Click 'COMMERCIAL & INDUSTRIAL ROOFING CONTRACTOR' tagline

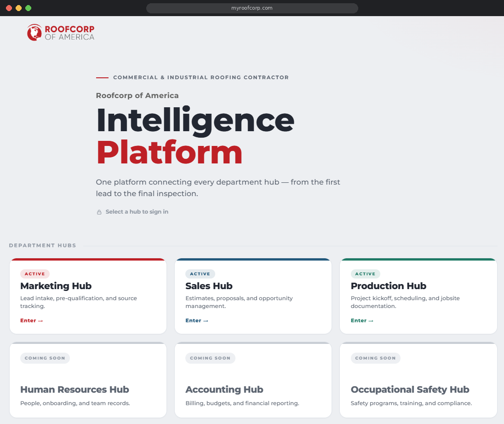(x=201, y=77)
